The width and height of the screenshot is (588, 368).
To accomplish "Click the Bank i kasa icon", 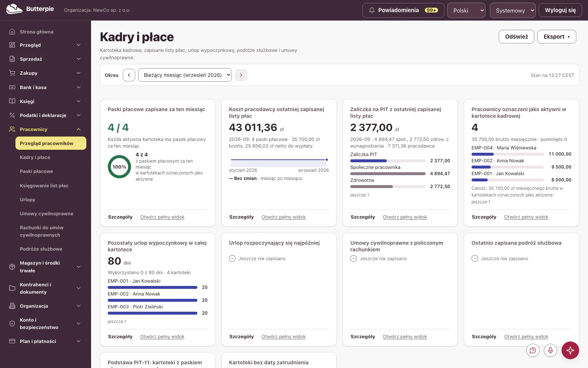I will pos(12,87).
